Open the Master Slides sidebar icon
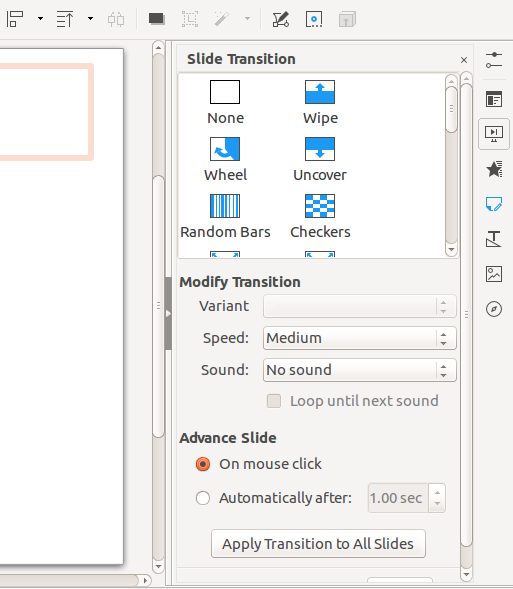 493,204
